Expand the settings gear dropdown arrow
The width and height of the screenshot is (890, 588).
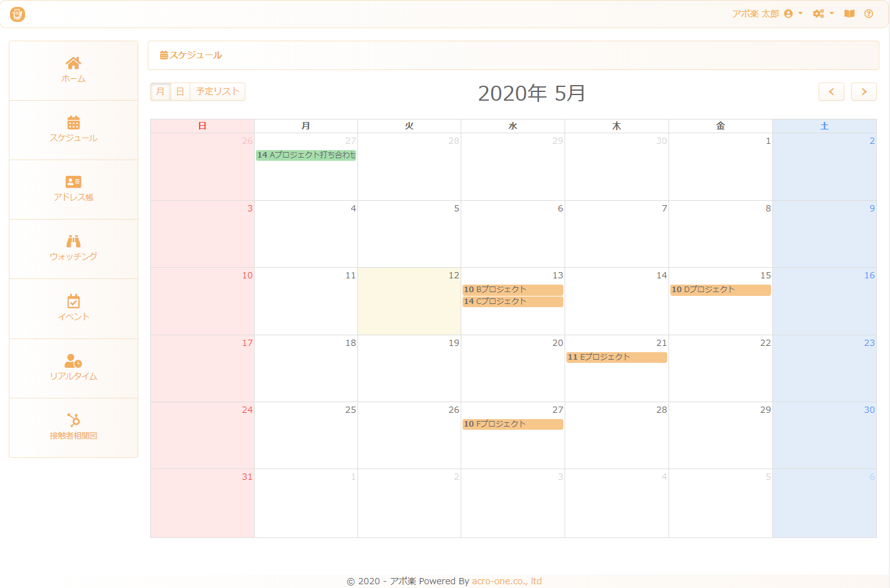(x=832, y=13)
